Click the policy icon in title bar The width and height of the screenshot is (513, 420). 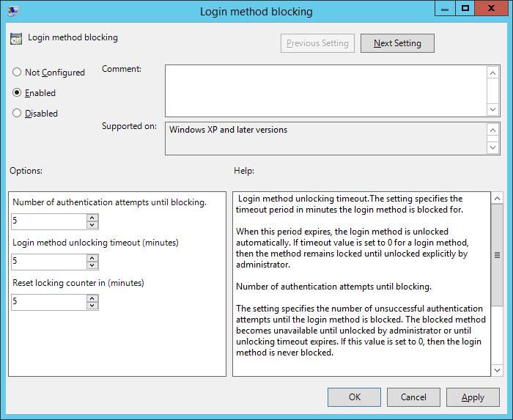click(13, 11)
